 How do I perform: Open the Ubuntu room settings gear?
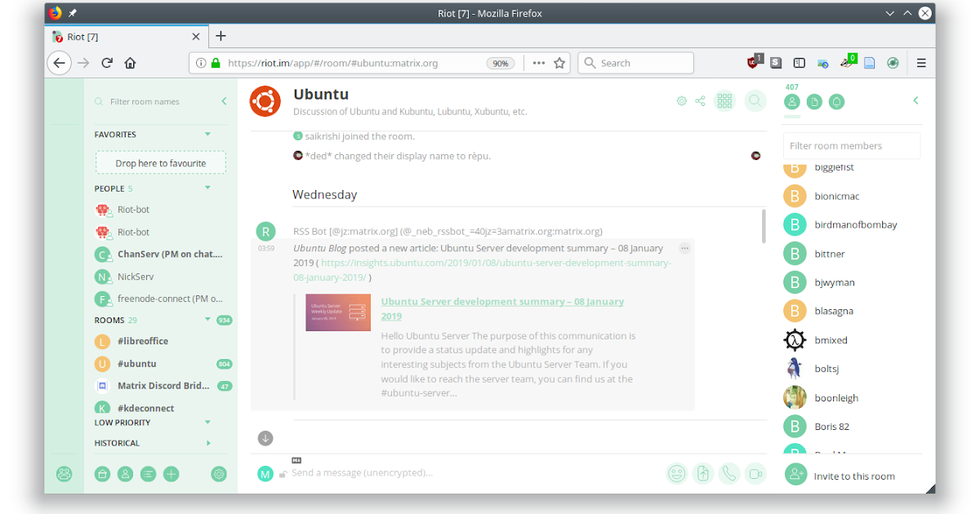point(682,101)
